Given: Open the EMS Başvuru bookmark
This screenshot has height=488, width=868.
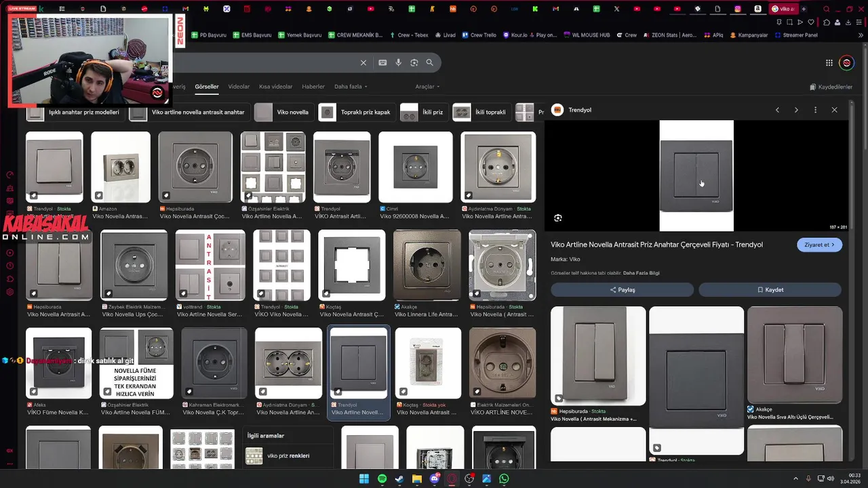Looking at the screenshot, I should (x=252, y=35).
